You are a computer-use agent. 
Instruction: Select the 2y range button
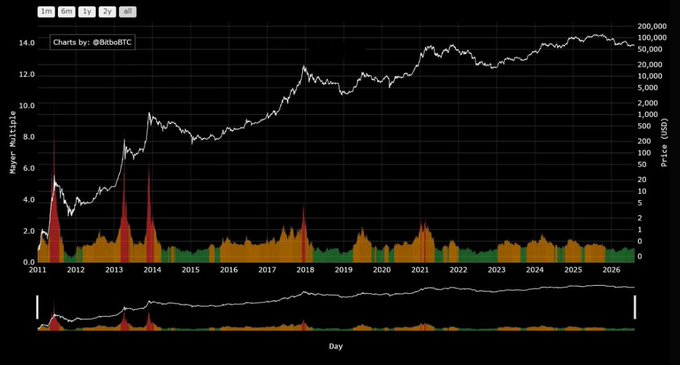coord(107,11)
